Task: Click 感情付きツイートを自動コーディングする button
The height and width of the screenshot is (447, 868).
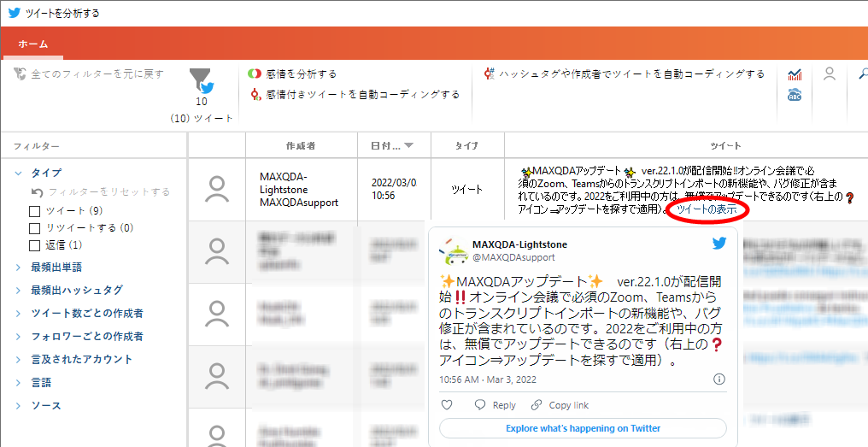Action: (355, 95)
